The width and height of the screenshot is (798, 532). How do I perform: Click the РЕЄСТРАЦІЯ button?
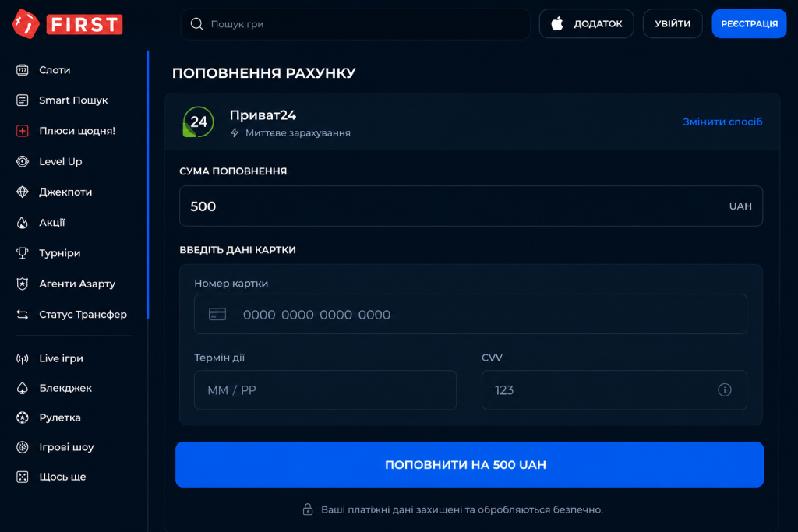(x=749, y=23)
